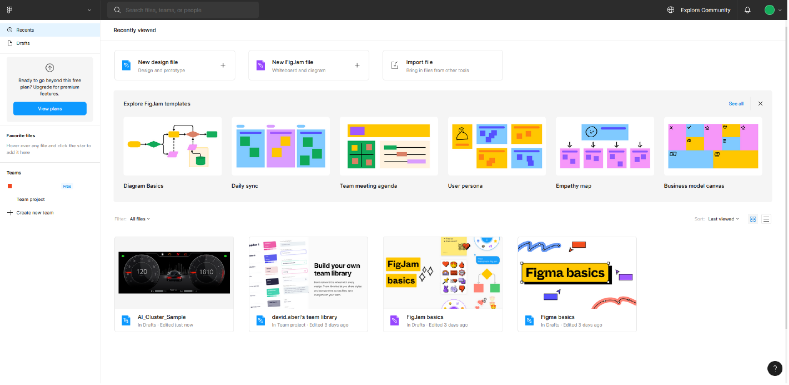Click plus icon on New FigJam file
This screenshot has width=789, height=385.
click(x=357, y=65)
